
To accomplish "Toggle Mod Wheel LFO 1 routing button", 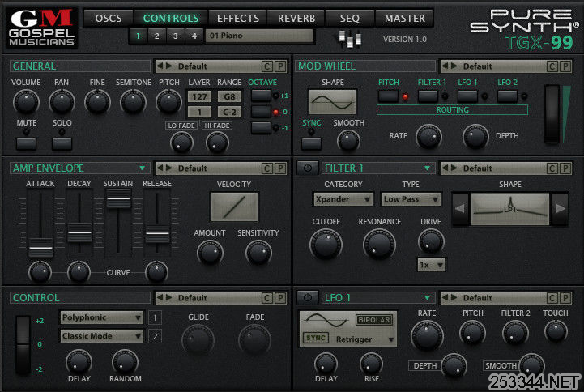I will [468, 96].
